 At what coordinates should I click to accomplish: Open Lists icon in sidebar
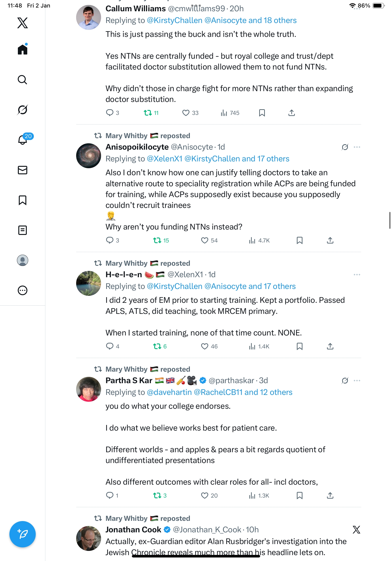[x=23, y=230]
